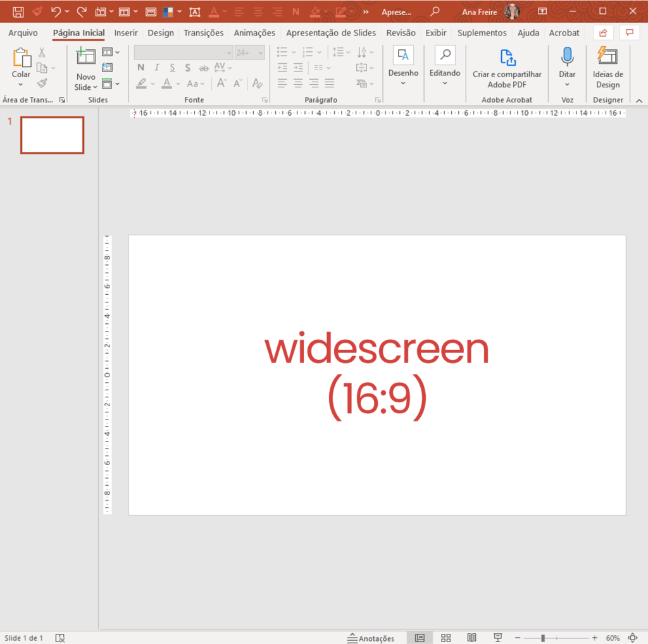Fit slide to current window icon

click(x=633, y=638)
